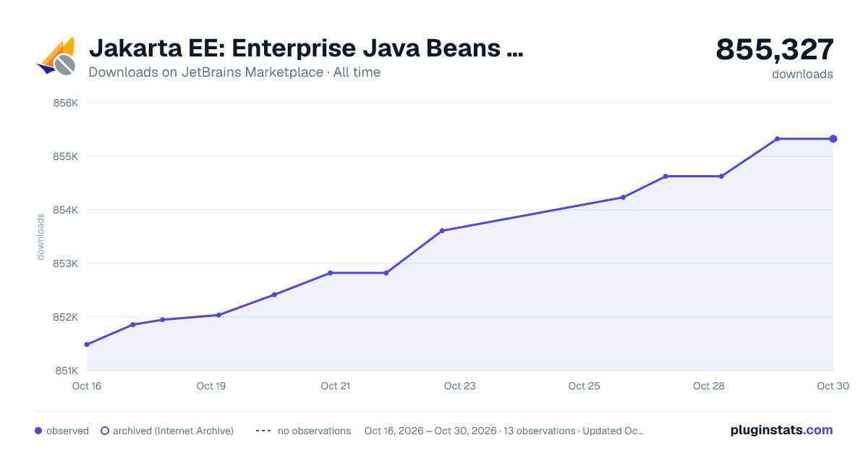Select the data point above Oct 28

pos(721,176)
